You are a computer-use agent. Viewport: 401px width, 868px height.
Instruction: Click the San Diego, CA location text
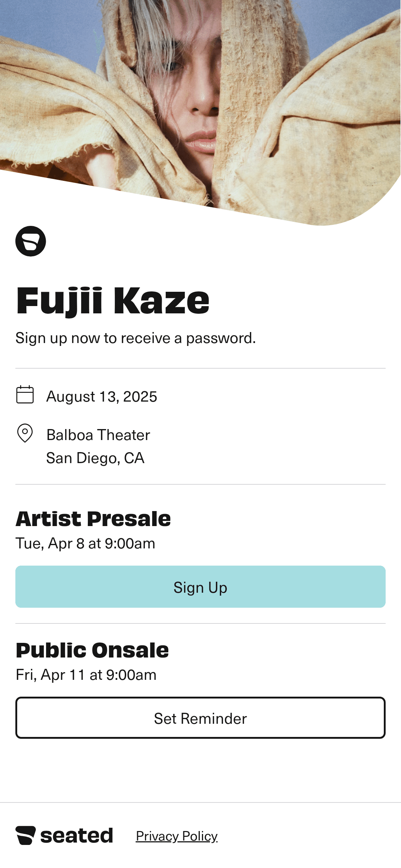click(95, 458)
